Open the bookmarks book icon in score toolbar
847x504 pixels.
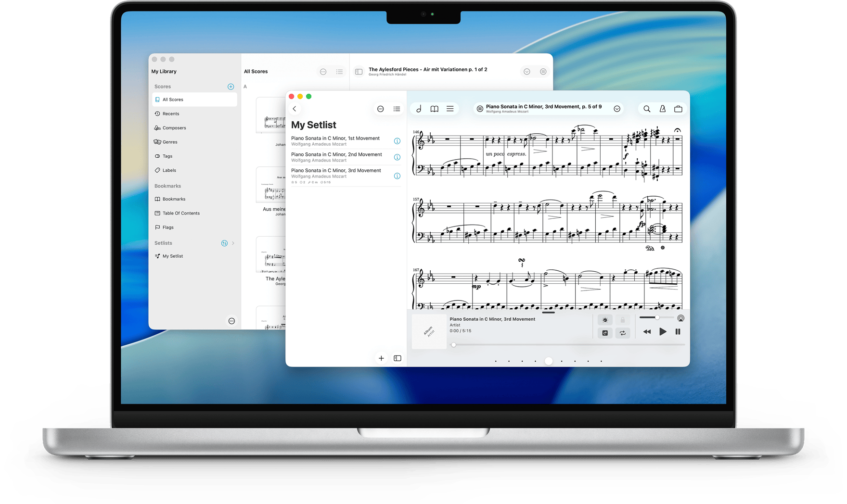(x=434, y=109)
